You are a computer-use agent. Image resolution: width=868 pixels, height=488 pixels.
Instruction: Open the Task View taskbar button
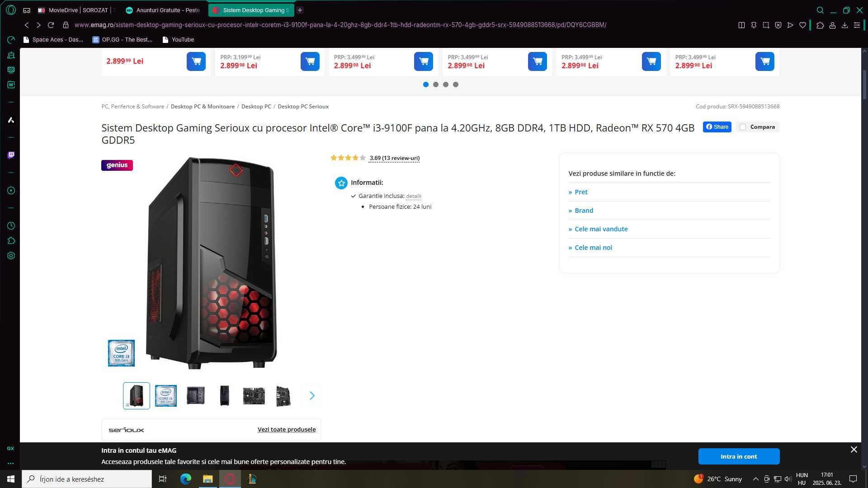pos(163,479)
